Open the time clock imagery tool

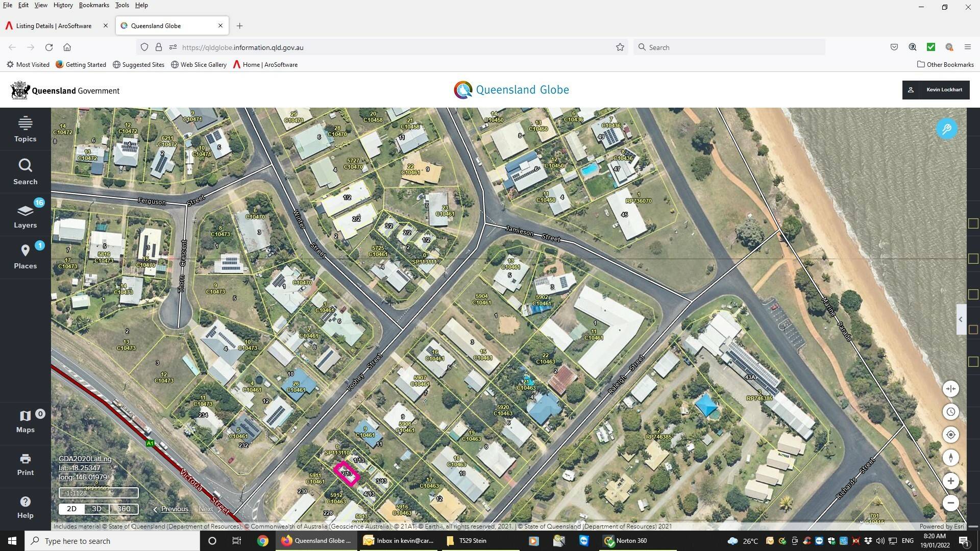[950, 412]
